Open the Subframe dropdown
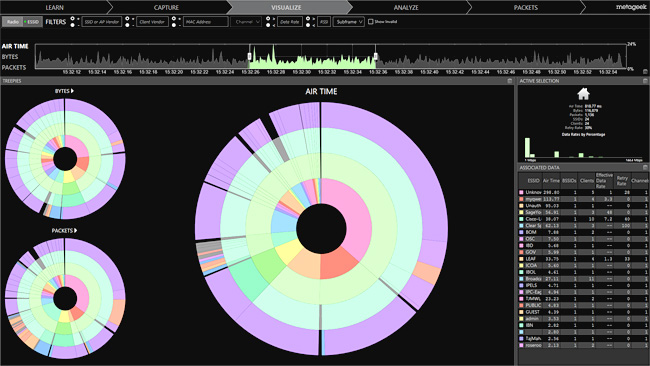 349,22
